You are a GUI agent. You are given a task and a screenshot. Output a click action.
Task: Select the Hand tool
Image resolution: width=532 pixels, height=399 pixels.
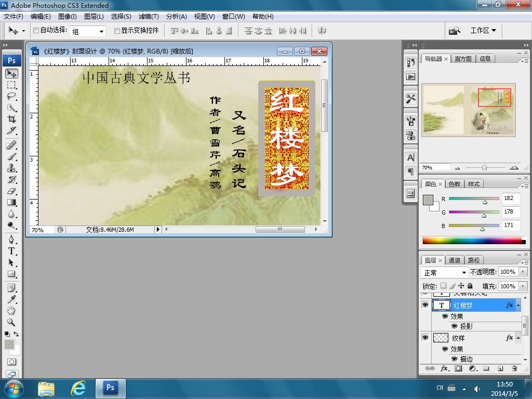(x=11, y=311)
